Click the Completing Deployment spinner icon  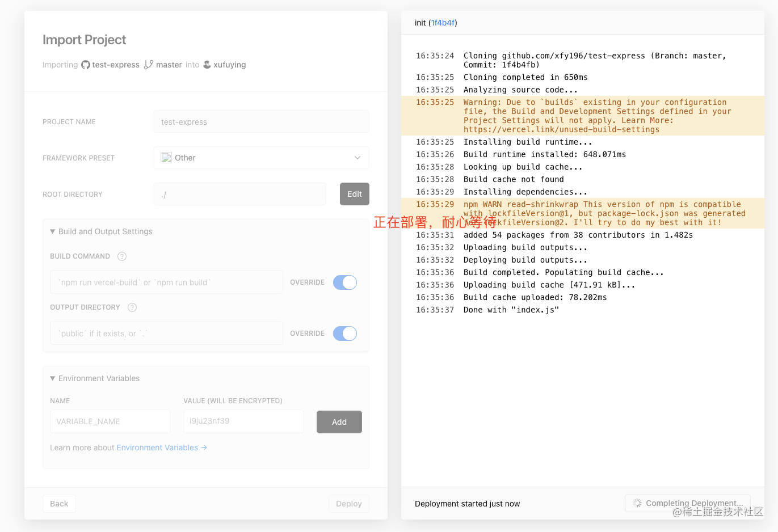click(637, 503)
